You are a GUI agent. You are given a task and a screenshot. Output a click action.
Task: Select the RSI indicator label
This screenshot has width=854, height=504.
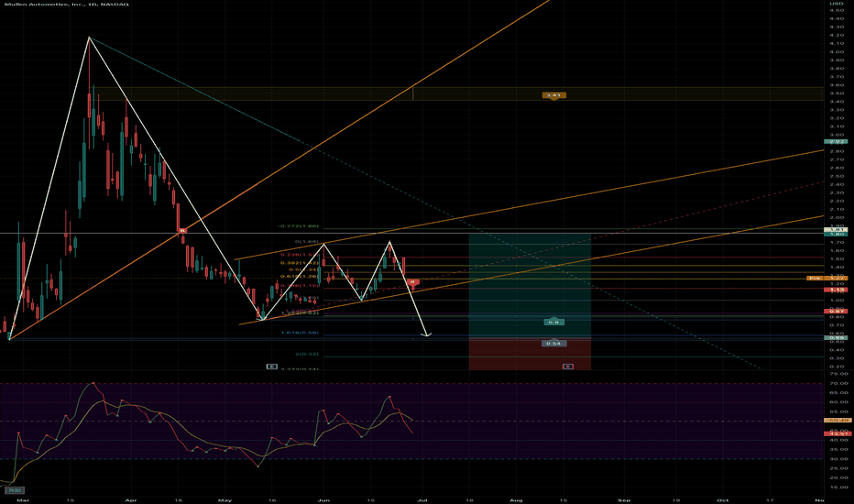[16, 490]
